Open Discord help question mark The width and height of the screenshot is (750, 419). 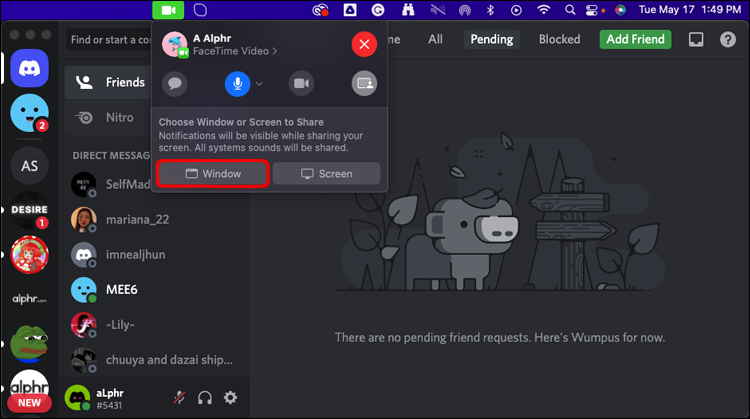click(728, 39)
